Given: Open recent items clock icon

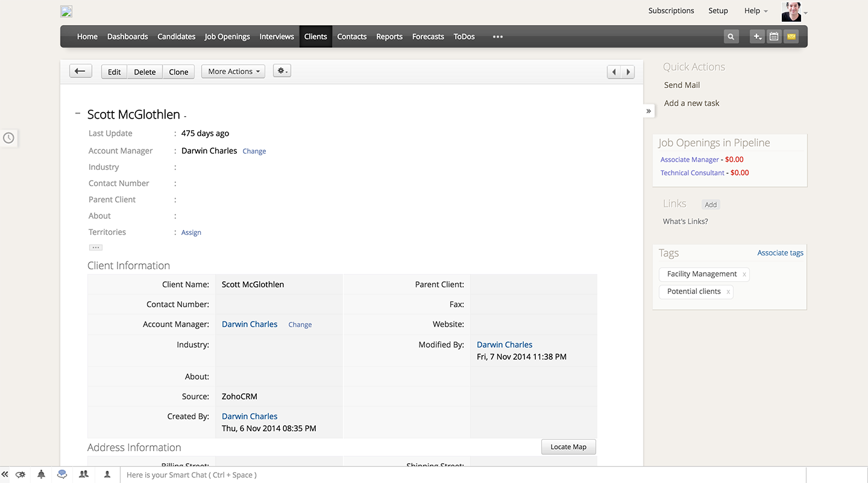Looking at the screenshot, I should click(8, 138).
